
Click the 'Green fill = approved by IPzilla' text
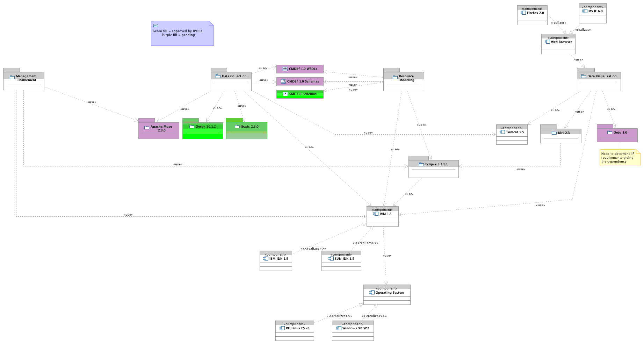pyautogui.click(x=178, y=31)
